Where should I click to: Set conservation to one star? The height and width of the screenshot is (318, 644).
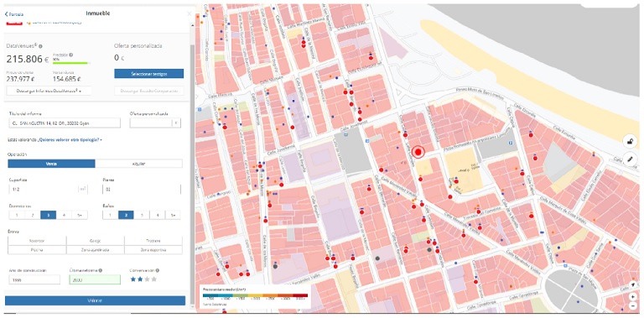pyautogui.click(x=133, y=279)
